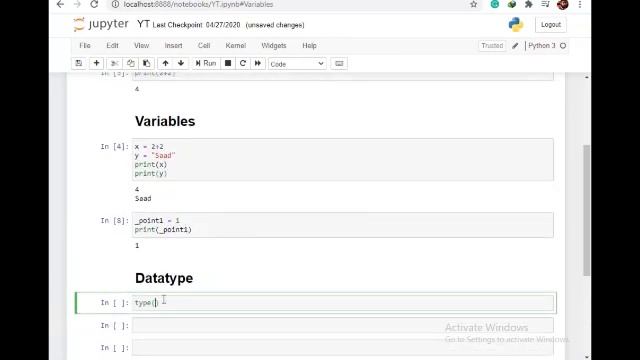Open the browser three-dot menu
The image size is (640, 360).
coord(580,4)
